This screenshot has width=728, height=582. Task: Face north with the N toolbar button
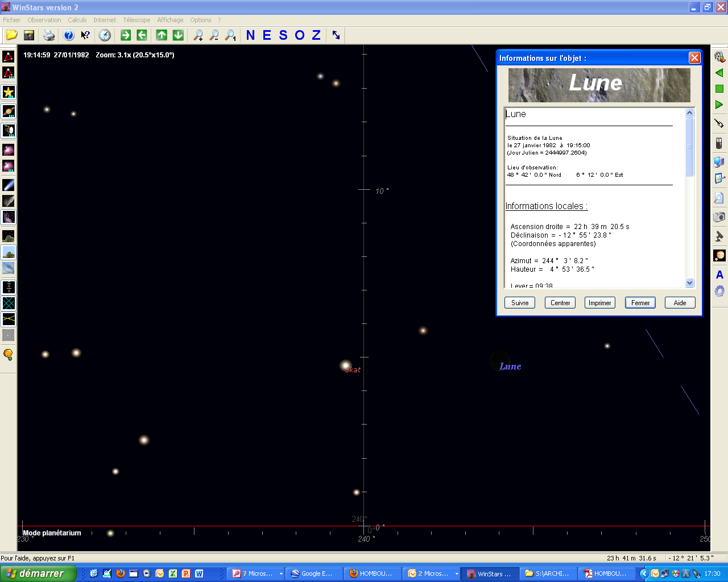250,35
